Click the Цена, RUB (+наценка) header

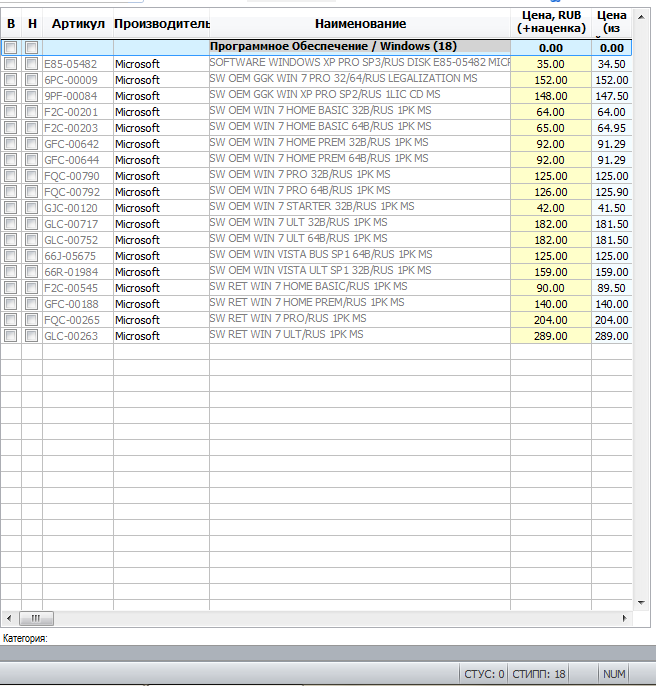coord(551,22)
